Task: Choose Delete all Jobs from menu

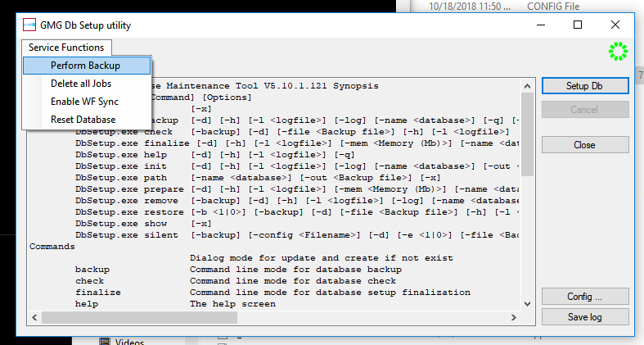Action: pyautogui.click(x=87, y=84)
